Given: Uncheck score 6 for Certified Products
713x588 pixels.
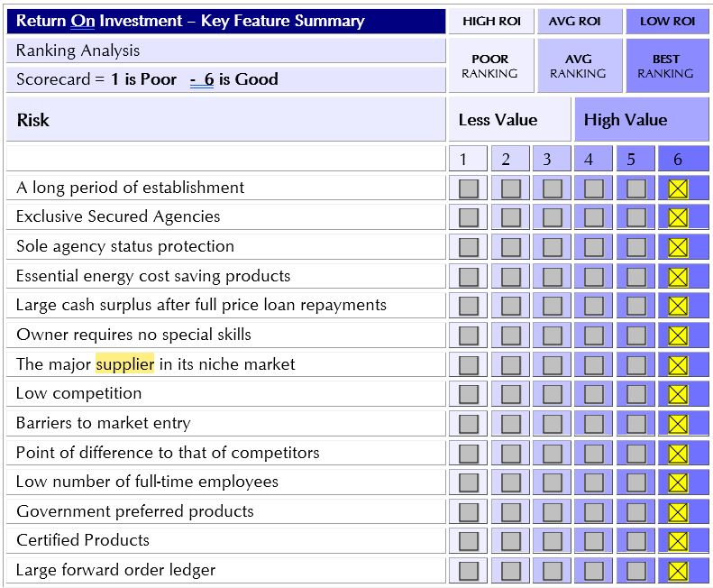Looking at the screenshot, I should [678, 542].
